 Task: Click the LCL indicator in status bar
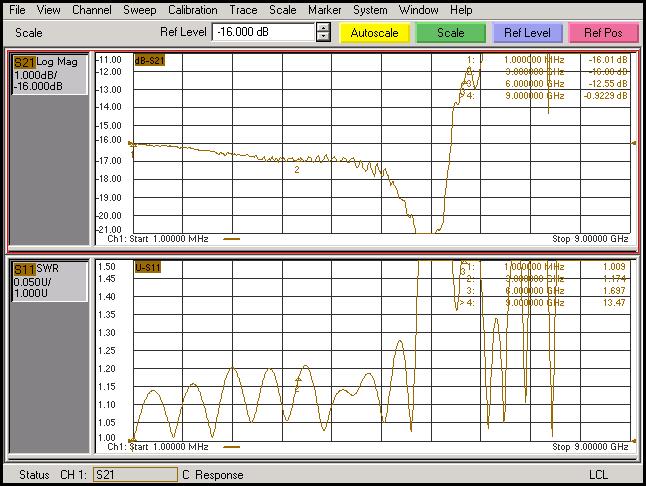(x=598, y=475)
